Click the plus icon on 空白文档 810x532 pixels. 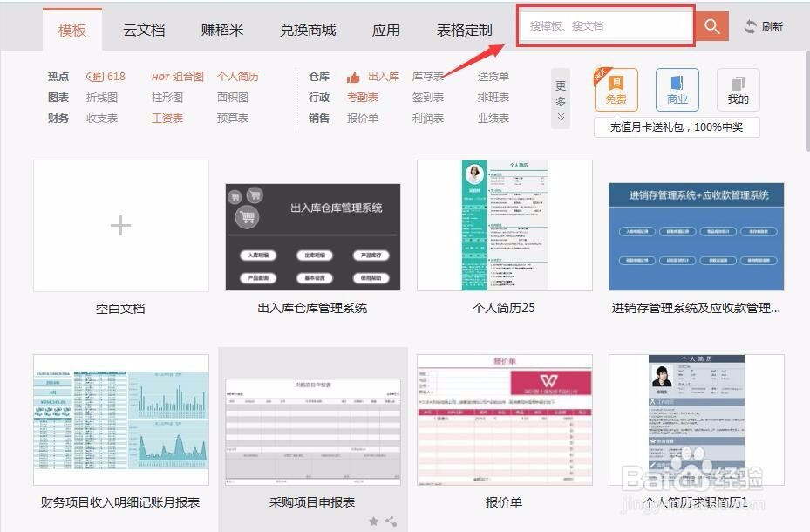(x=120, y=225)
